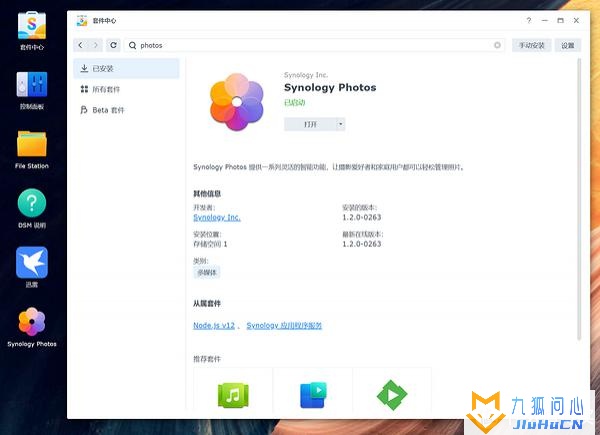
Task: Select All Packages in sidebar
Action: click(x=126, y=89)
